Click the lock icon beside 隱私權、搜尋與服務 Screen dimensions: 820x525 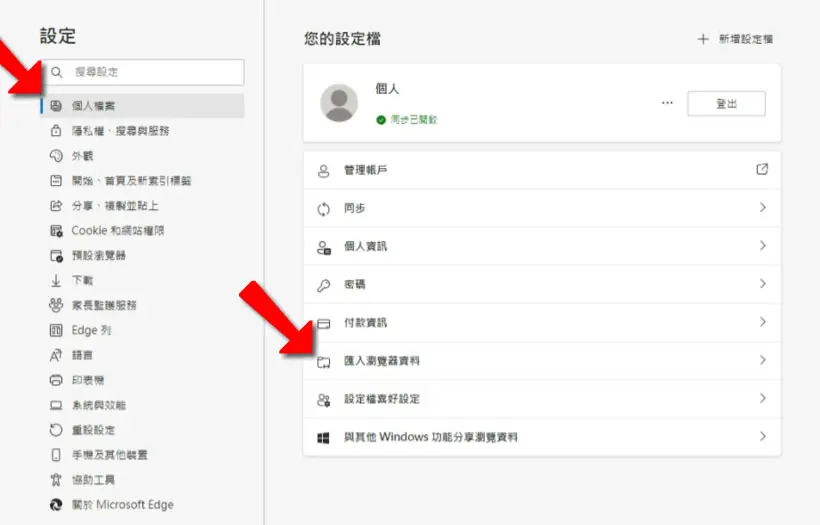(56, 131)
